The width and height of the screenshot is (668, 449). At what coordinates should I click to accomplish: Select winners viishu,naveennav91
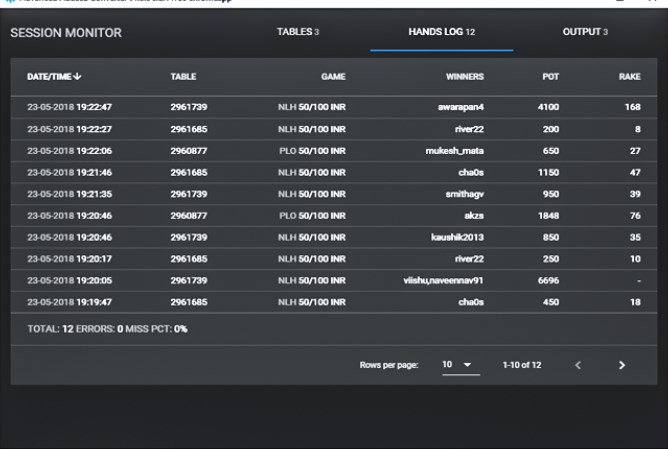tap(443, 280)
